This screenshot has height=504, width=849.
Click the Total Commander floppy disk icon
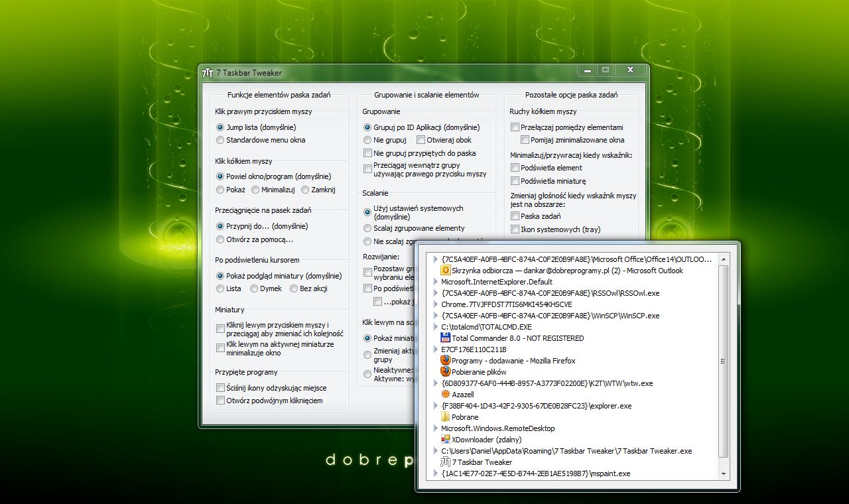[x=446, y=338]
